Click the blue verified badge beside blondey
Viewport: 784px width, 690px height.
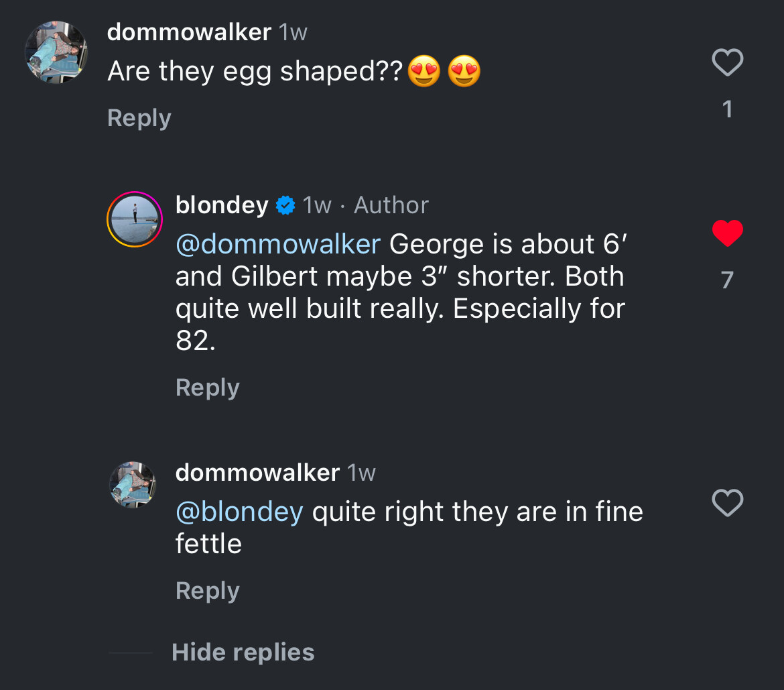point(285,205)
